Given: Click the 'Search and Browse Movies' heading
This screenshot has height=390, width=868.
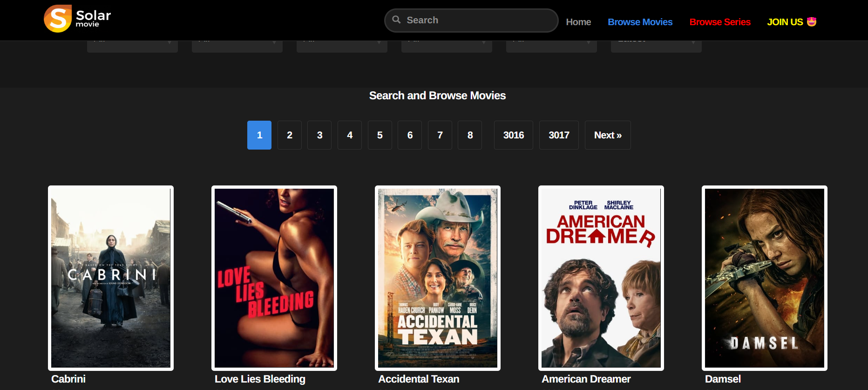Looking at the screenshot, I should pyautogui.click(x=437, y=96).
